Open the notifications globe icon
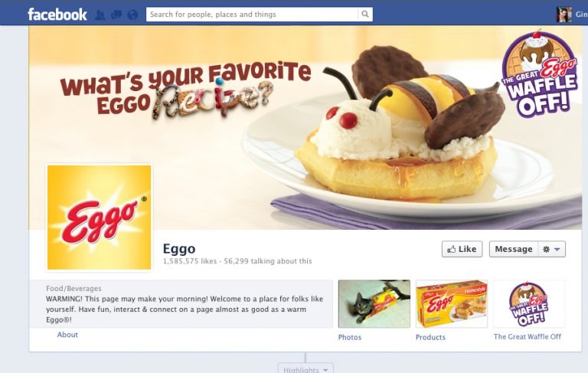This screenshot has height=373, width=588. point(132,15)
